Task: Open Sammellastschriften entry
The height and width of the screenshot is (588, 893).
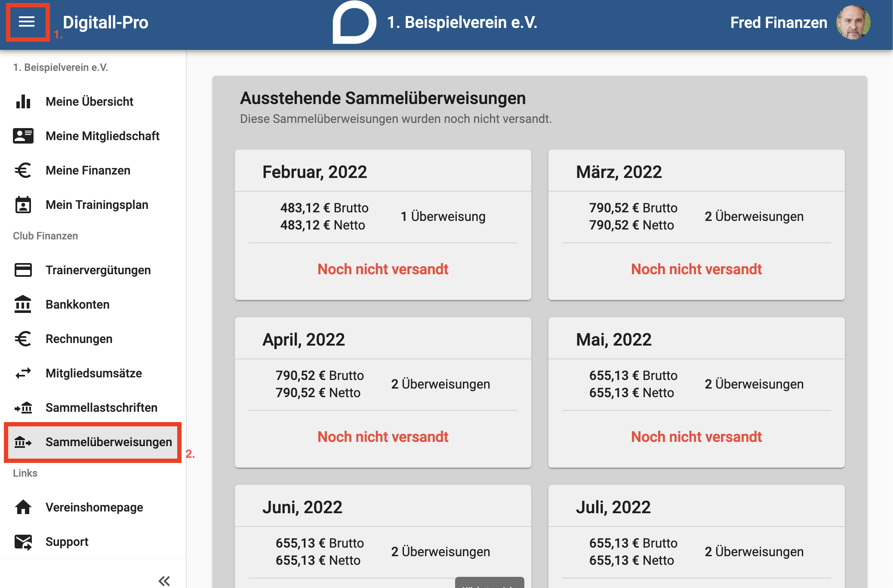Action: (x=93, y=407)
